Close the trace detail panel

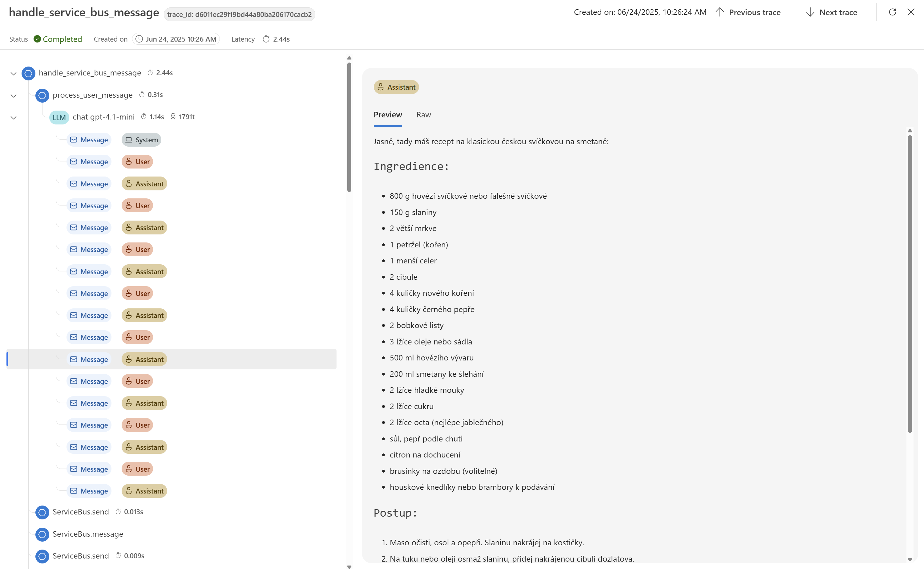tap(911, 12)
